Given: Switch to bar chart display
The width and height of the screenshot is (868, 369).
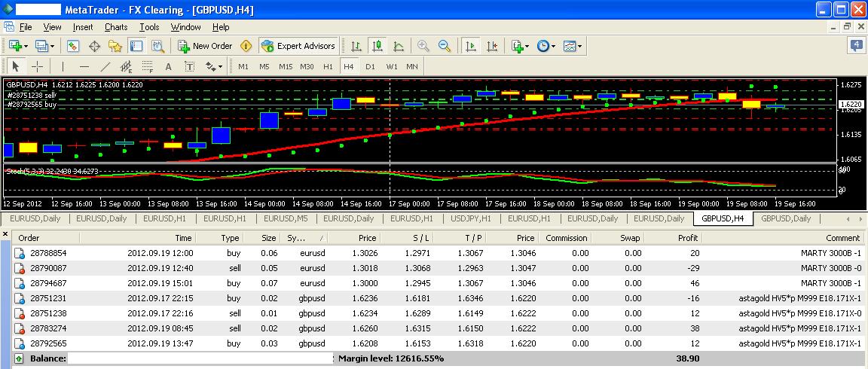Looking at the screenshot, I should [x=357, y=46].
